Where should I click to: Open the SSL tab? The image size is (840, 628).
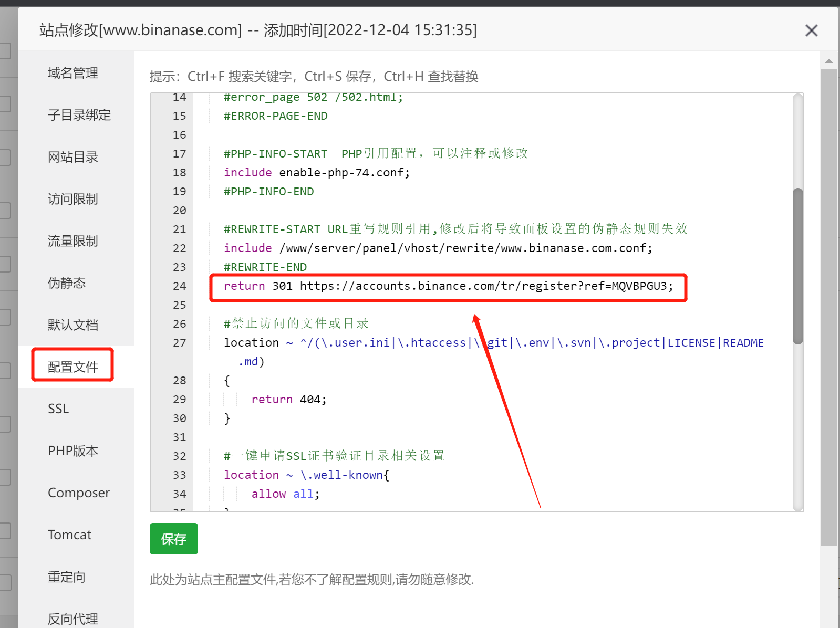coord(58,409)
